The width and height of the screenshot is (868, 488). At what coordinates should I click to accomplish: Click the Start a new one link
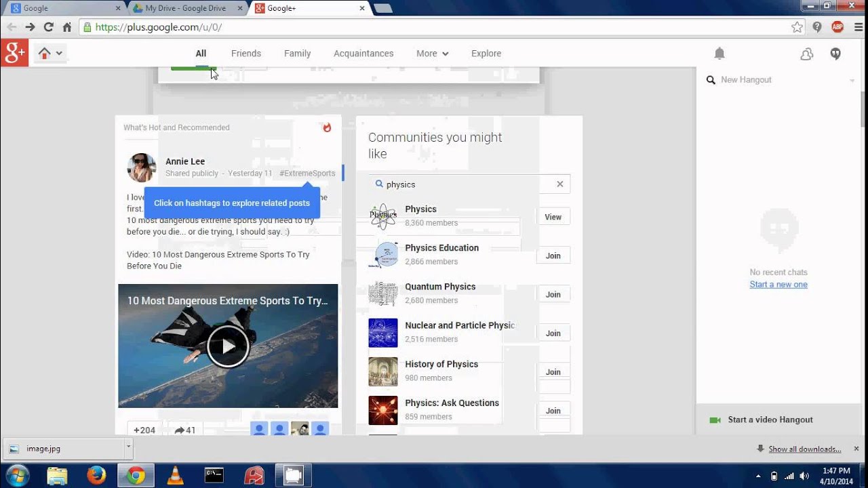click(778, 285)
